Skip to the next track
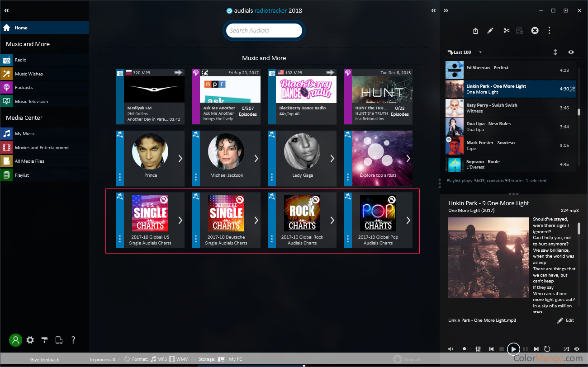588x367 pixels. coord(536,349)
